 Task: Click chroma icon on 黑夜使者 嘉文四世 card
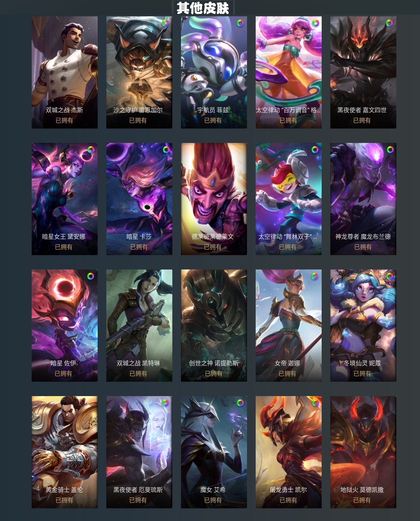pos(389,23)
